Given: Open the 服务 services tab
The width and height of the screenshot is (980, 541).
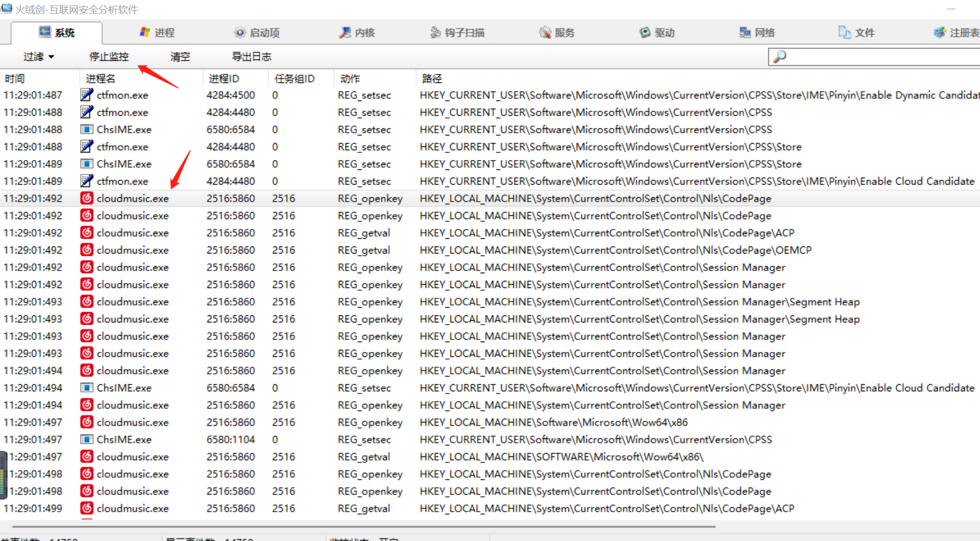Looking at the screenshot, I should 557,33.
